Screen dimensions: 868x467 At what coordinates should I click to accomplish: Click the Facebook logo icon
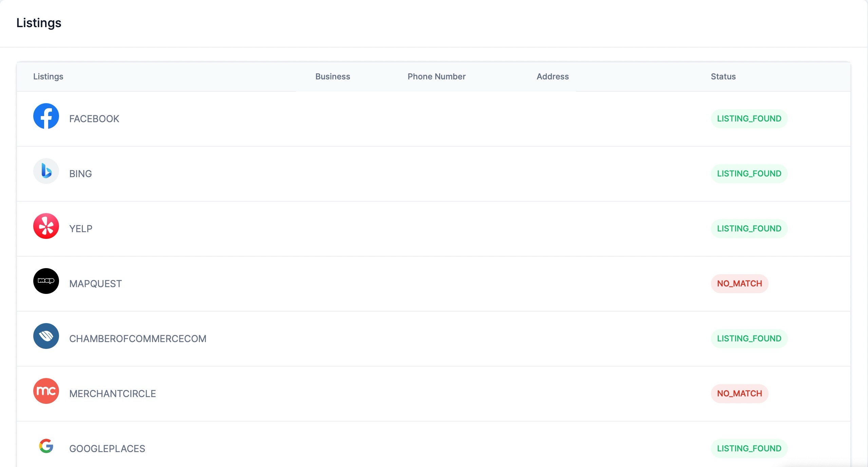tap(46, 116)
